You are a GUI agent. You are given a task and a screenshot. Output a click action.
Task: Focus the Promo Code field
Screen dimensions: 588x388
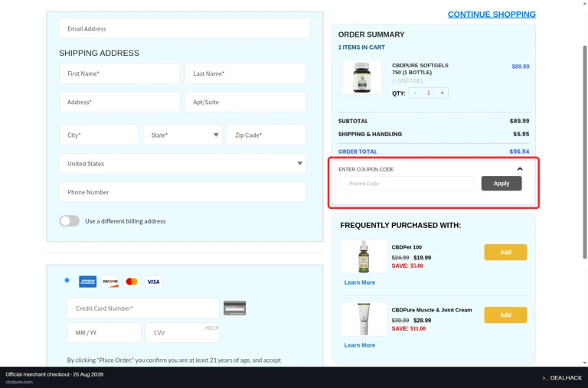408,184
